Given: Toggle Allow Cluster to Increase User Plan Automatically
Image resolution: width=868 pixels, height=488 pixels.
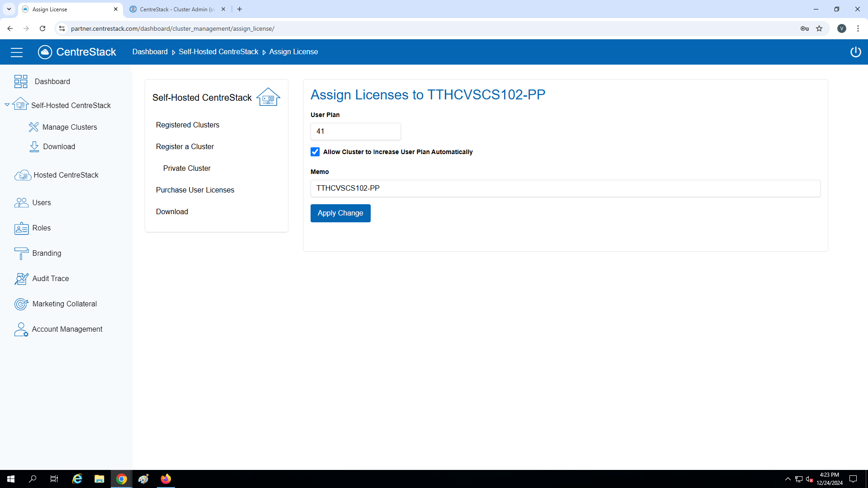Looking at the screenshot, I should click(x=315, y=152).
